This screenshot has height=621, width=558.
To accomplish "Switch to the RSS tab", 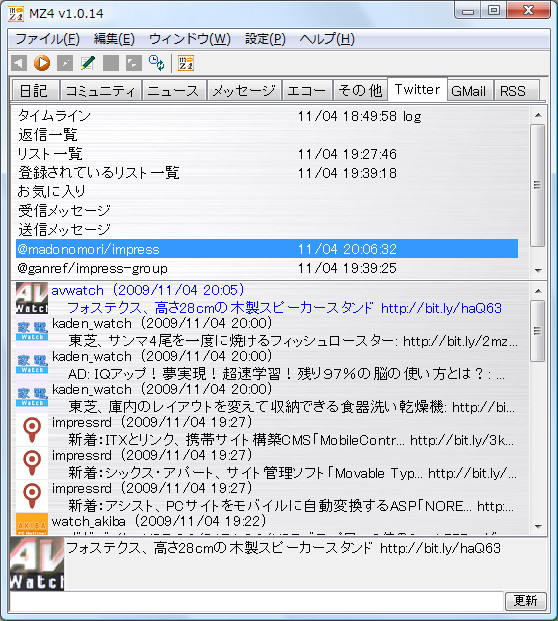I will 515,91.
